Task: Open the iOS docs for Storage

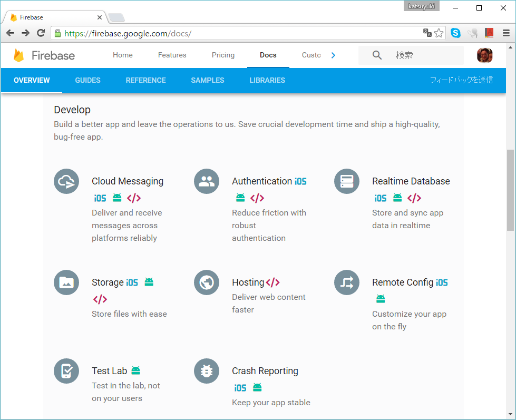Action: pyautogui.click(x=132, y=282)
